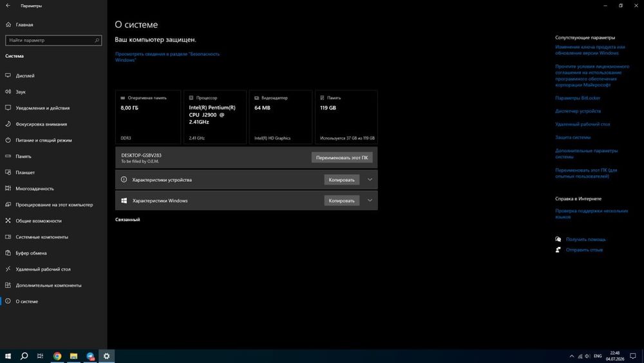Viewport: 644px width, 363px height.
Task: Click the О системе info icon
Action: point(8,301)
